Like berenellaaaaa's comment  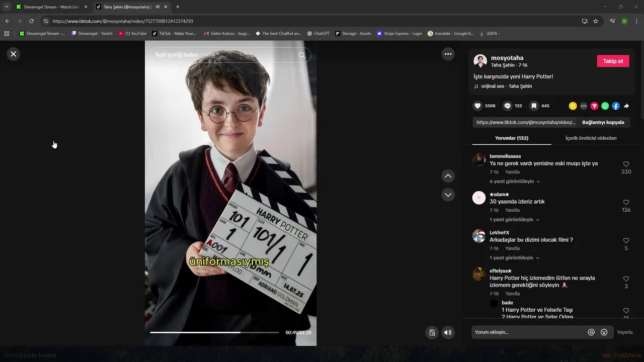[x=626, y=164]
